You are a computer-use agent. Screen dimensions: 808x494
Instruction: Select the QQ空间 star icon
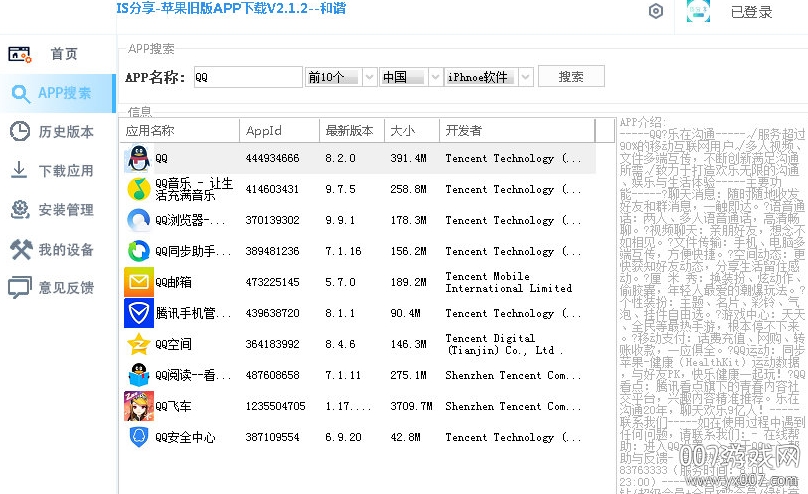tap(138, 344)
